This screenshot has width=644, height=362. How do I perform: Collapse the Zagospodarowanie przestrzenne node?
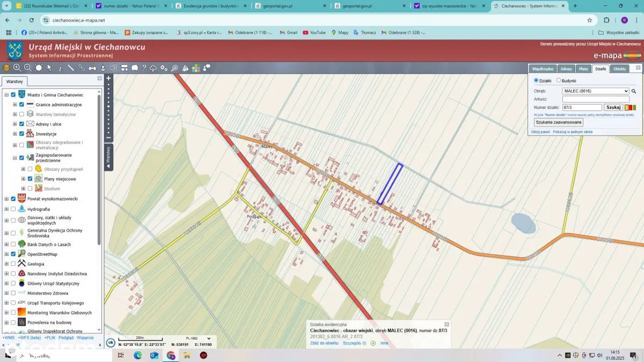(x=15, y=158)
